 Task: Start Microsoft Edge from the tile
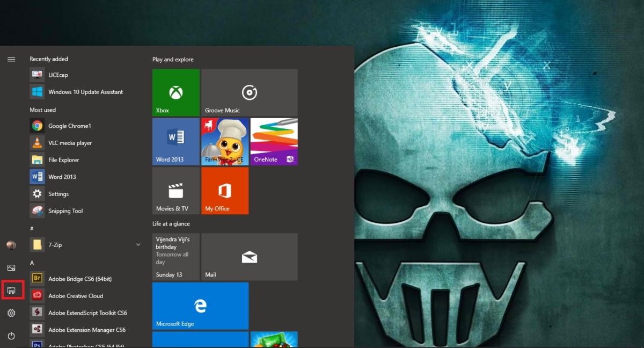[x=200, y=306]
